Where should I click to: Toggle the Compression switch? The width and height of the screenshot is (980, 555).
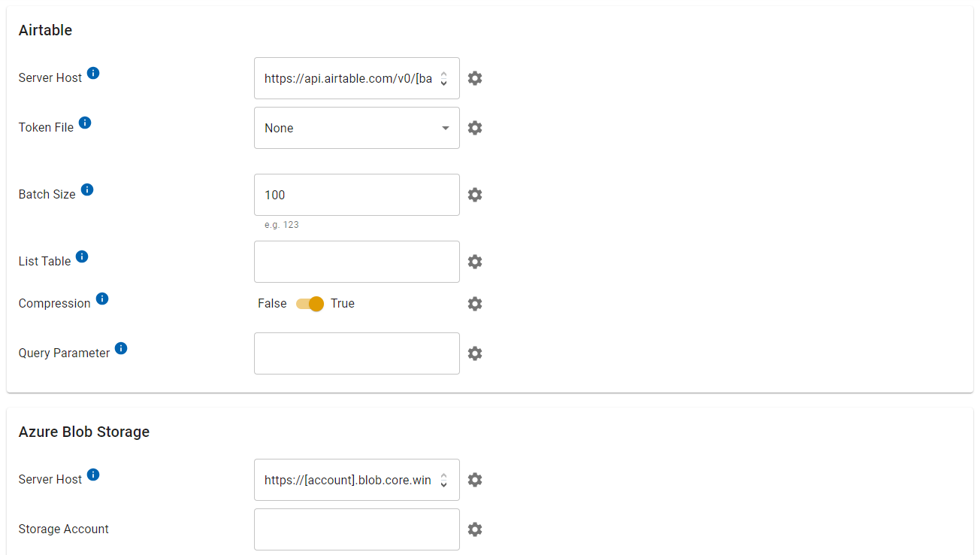pos(310,304)
